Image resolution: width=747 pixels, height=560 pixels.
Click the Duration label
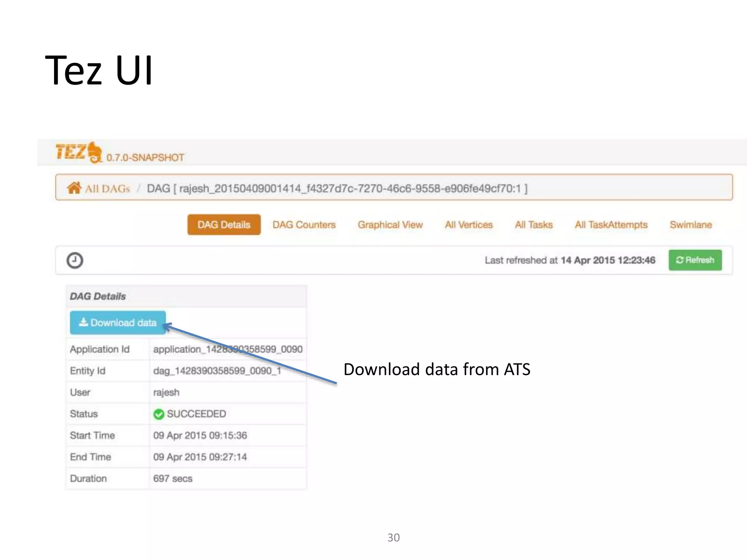[x=89, y=478]
